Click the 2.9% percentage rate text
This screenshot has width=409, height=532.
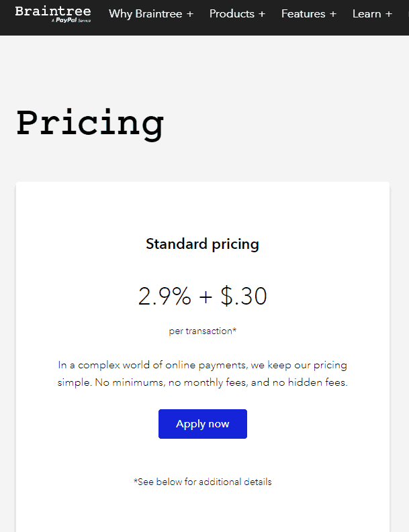click(165, 297)
